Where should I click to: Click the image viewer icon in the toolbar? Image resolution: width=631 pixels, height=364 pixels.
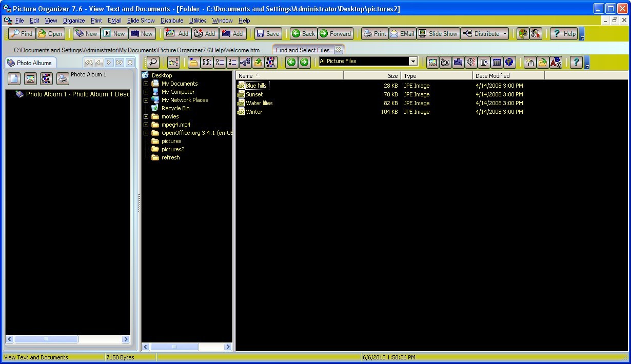click(x=432, y=62)
